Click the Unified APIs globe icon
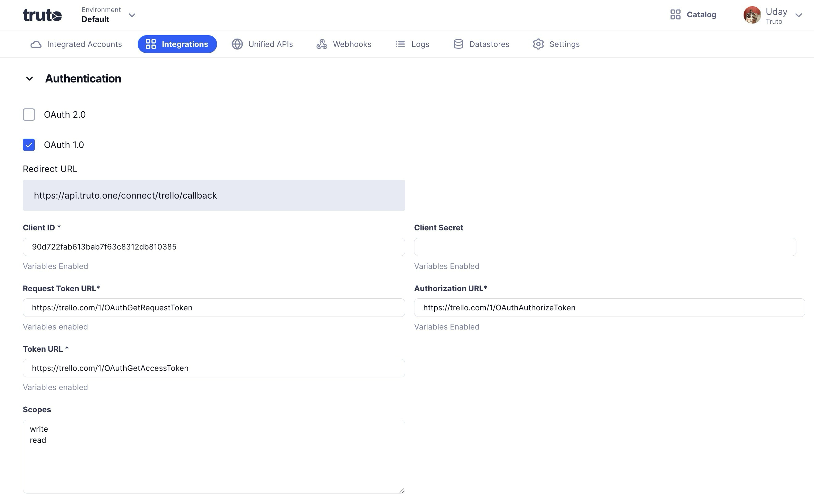Image resolution: width=814 pixels, height=504 pixels. (237, 44)
